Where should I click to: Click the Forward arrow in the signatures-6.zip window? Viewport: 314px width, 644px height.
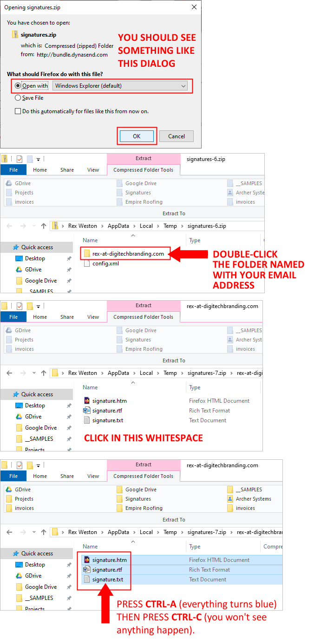pyautogui.click(x=23, y=226)
